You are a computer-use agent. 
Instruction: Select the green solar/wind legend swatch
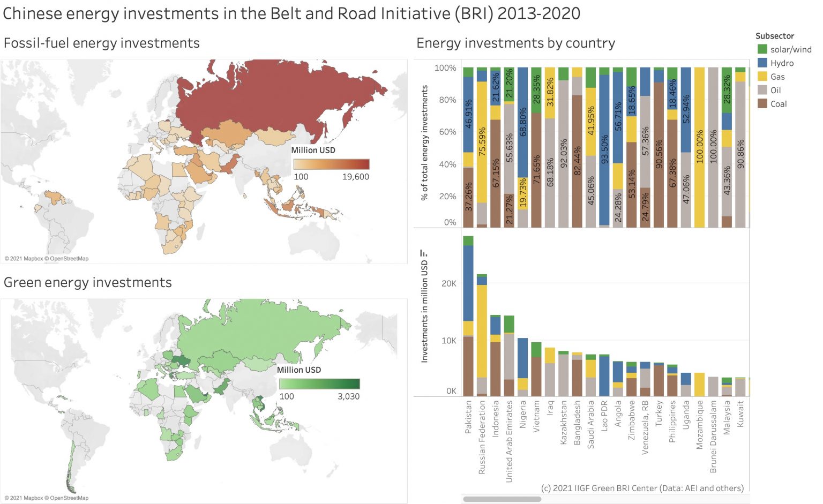762,49
